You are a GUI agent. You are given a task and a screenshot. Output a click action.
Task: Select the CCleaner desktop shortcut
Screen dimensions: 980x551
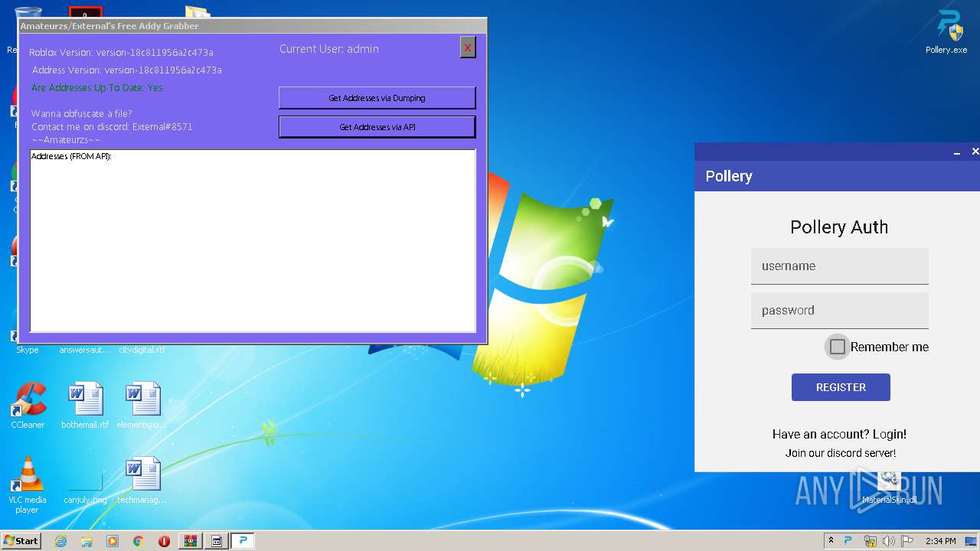coord(28,406)
